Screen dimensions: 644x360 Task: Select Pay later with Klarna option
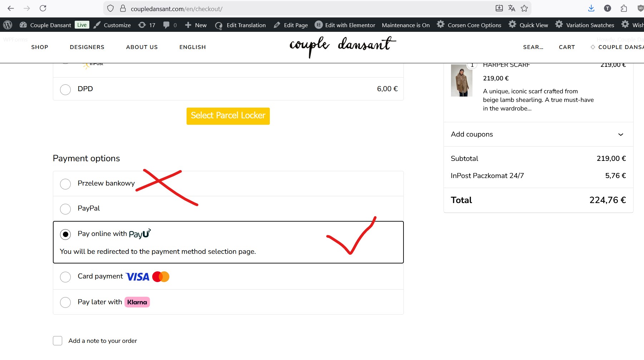[65, 302]
